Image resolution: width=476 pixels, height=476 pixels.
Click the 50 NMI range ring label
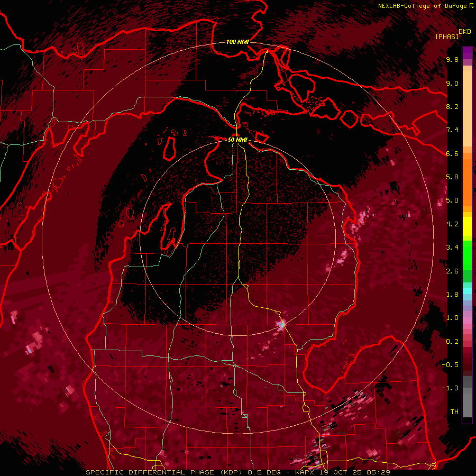coord(237,140)
